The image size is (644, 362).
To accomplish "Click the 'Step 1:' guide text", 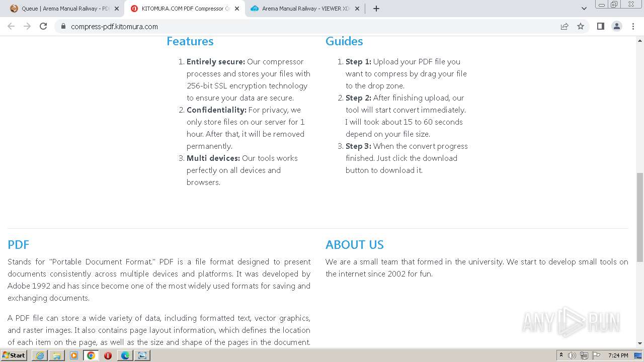I will pyautogui.click(x=358, y=62).
